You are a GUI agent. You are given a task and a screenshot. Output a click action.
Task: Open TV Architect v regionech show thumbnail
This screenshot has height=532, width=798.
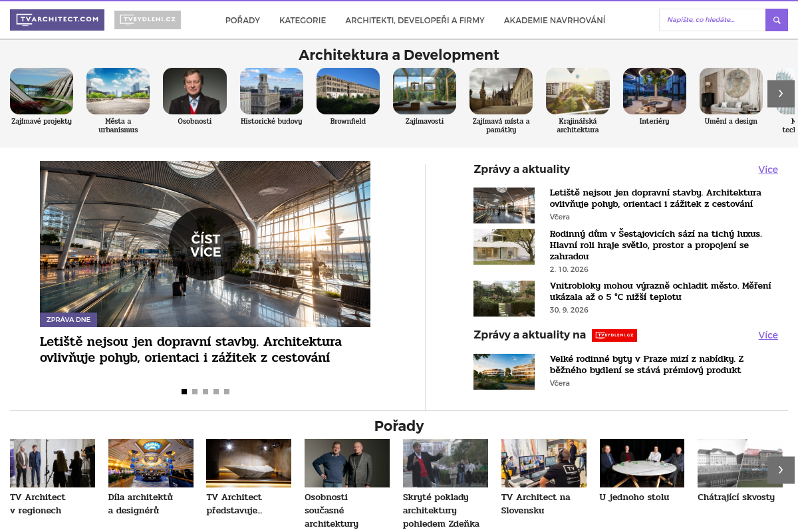53,463
